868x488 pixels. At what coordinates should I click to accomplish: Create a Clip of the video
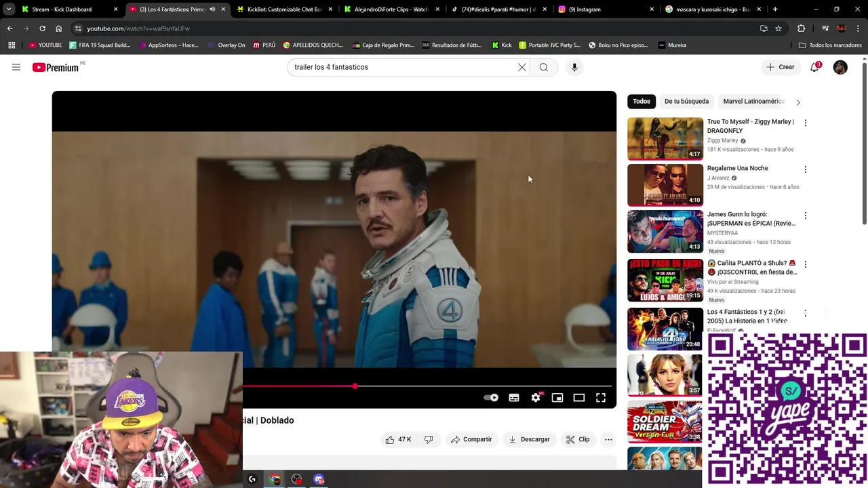pyautogui.click(x=578, y=439)
